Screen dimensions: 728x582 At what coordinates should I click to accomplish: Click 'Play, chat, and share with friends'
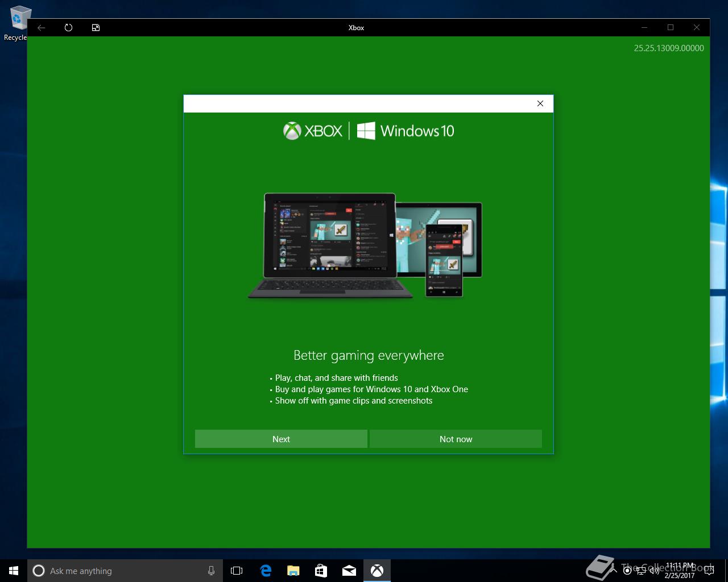pos(337,378)
